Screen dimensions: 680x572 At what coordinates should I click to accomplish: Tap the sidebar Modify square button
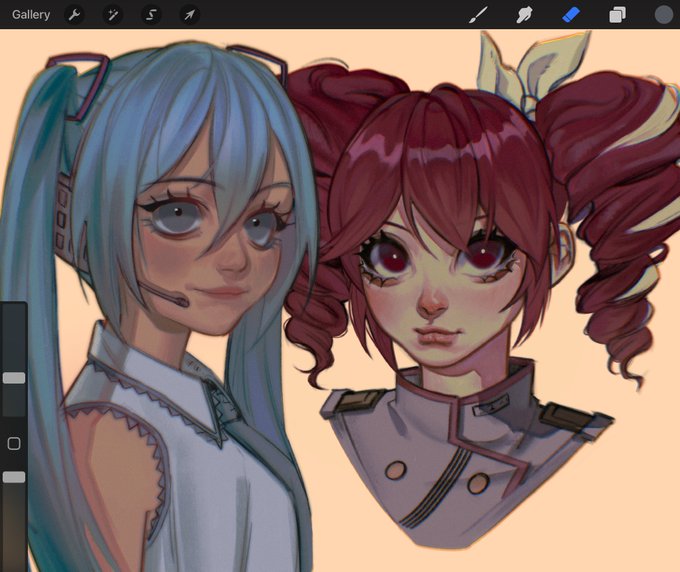coord(14,444)
